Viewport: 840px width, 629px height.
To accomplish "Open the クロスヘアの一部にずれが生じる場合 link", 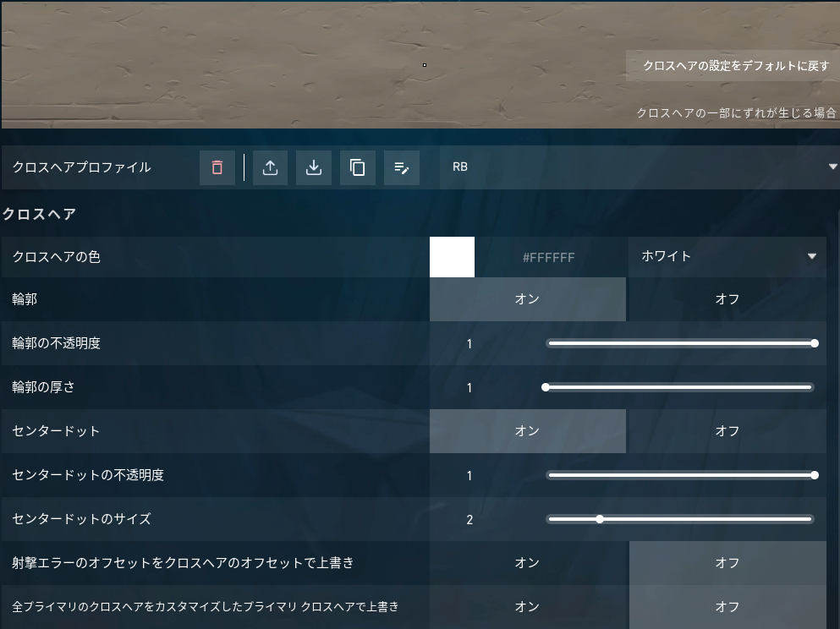I will click(x=737, y=112).
